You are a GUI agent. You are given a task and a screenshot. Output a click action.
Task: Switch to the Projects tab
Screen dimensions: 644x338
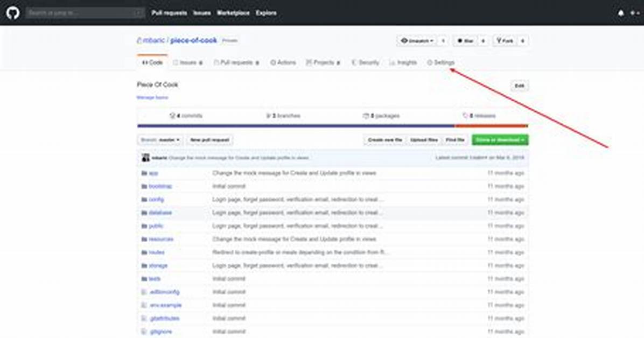point(323,62)
